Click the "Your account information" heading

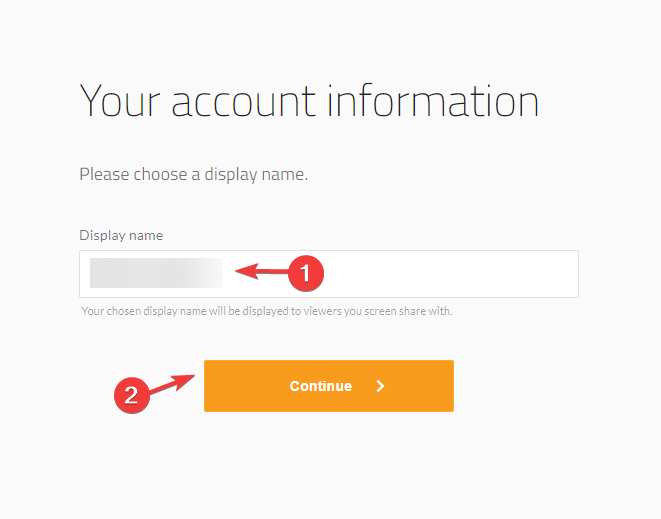(309, 100)
